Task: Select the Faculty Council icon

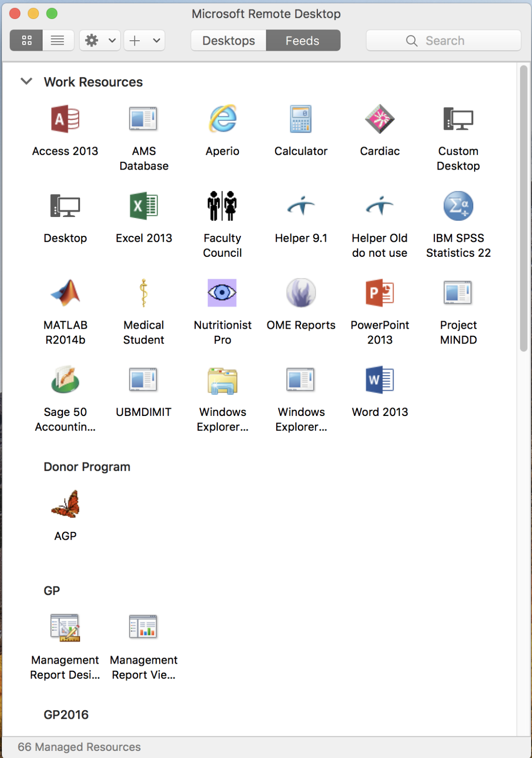Action: coord(222,206)
